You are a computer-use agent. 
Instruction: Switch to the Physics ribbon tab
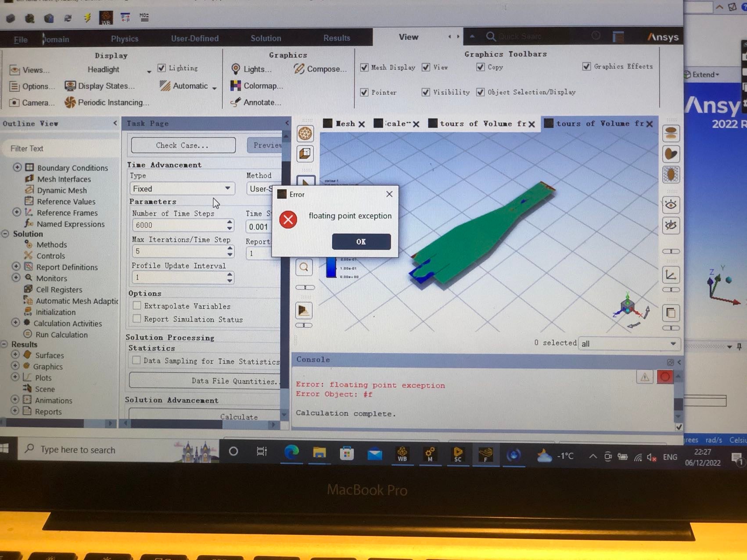click(124, 39)
